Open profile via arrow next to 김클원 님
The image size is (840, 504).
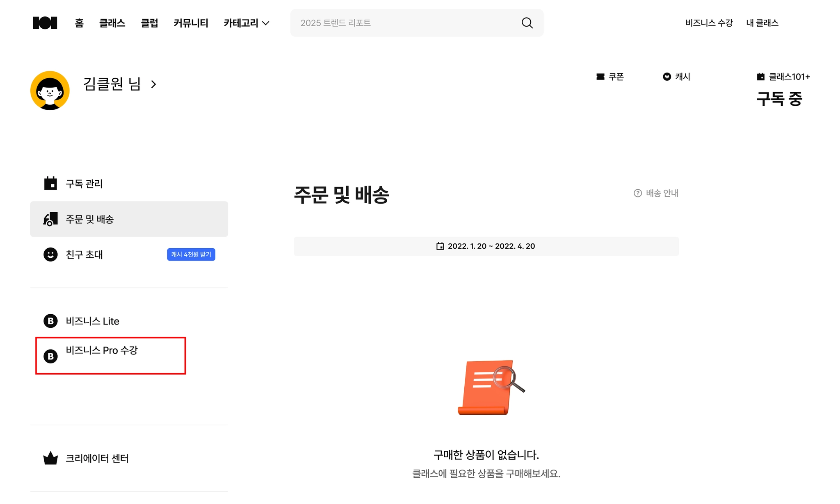pos(153,84)
